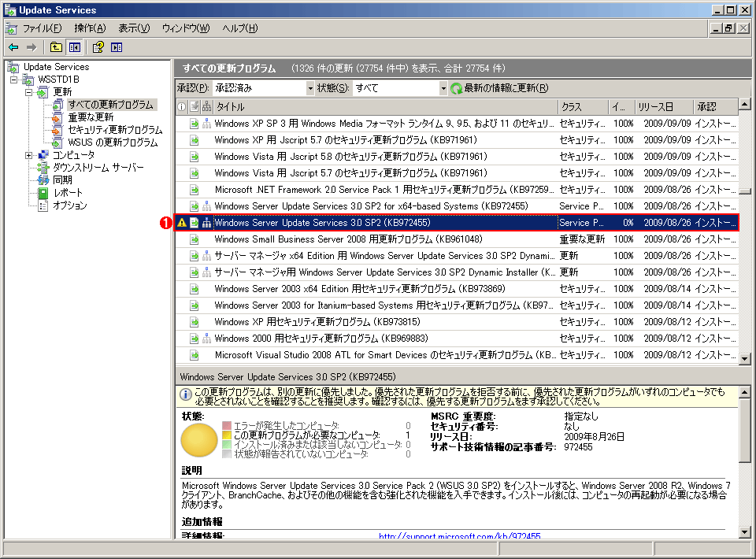Expand the コンピュータ tree node
This screenshot has height=559, width=756.
coord(29,155)
